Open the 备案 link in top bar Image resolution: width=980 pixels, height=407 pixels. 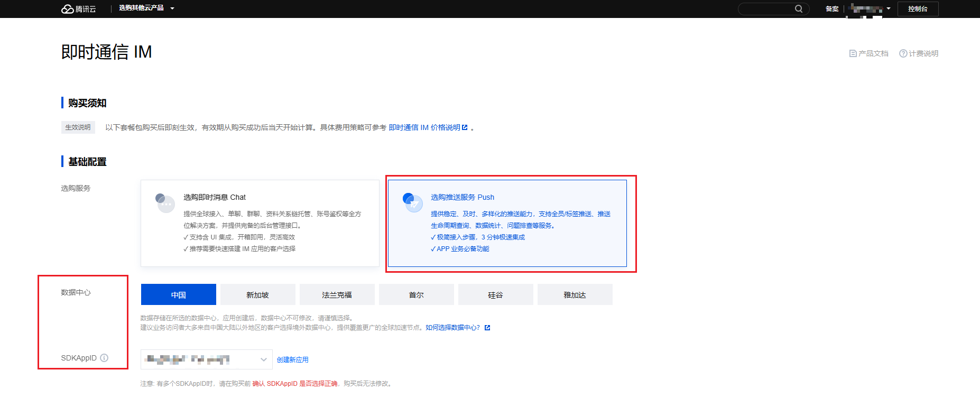pos(832,9)
